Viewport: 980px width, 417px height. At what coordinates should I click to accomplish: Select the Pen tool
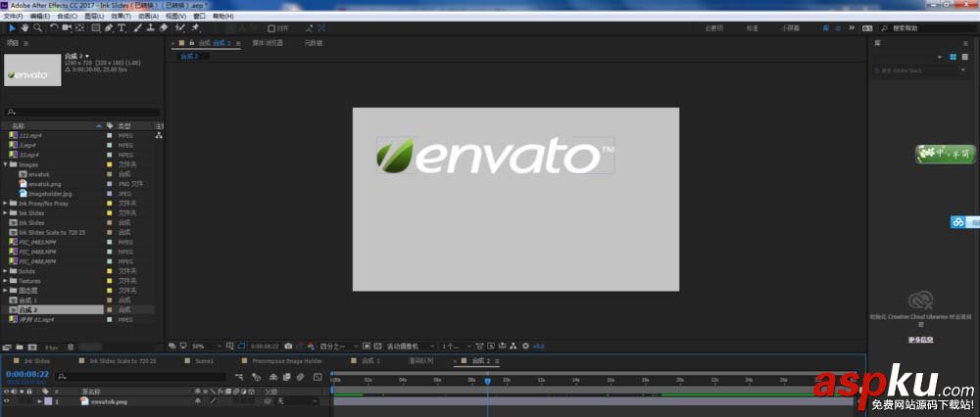click(x=109, y=28)
